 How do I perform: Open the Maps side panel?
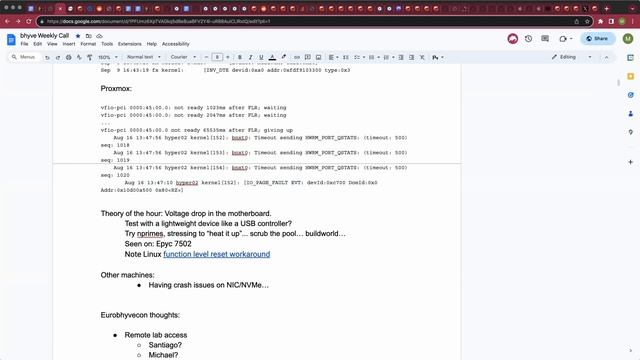[631, 132]
